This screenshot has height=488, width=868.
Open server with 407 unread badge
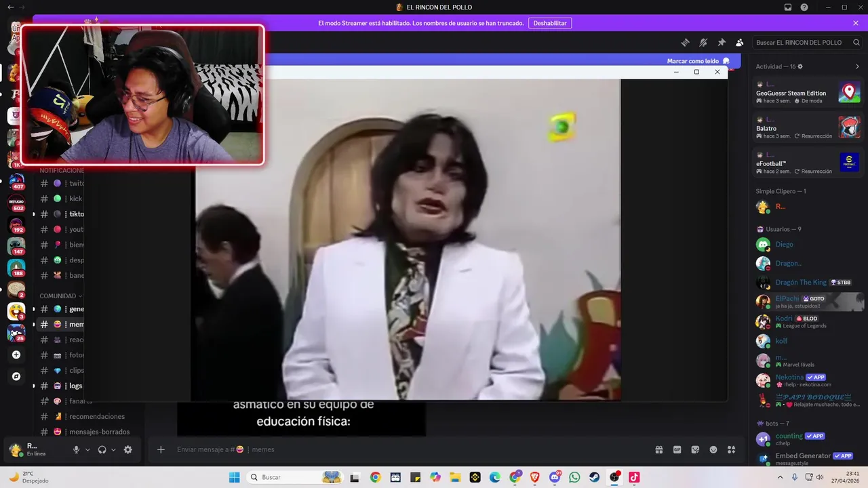coord(16,182)
